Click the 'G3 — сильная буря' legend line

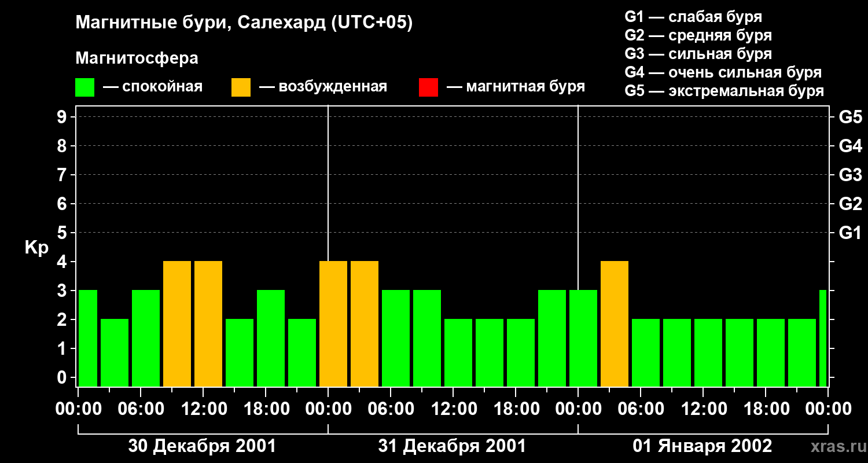click(x=698, y=54)
